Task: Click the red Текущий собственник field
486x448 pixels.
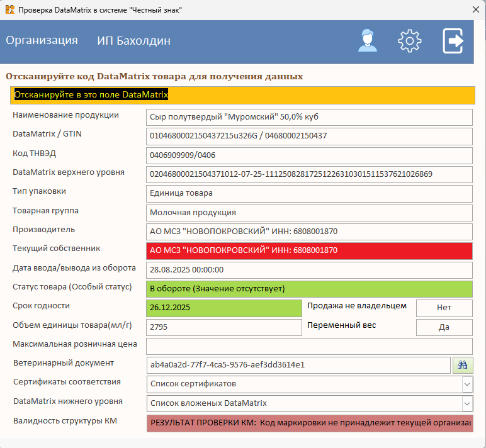Action: coord(309,250)
